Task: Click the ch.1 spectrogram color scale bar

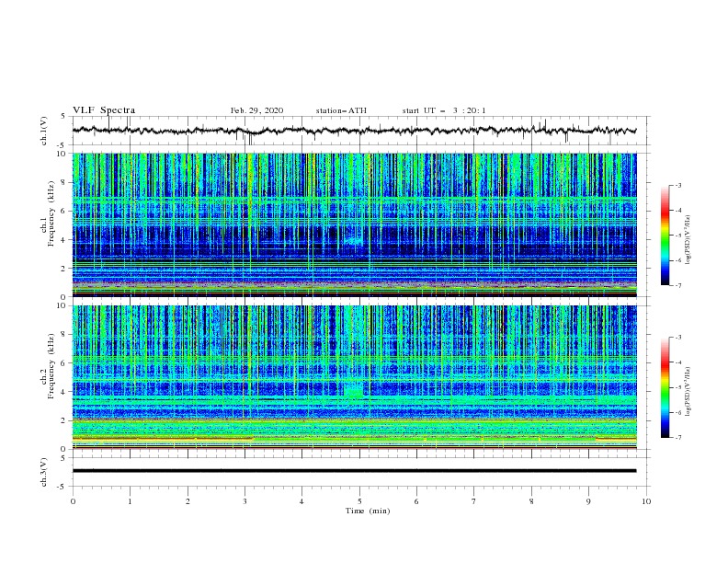Action: pos(665,236)
